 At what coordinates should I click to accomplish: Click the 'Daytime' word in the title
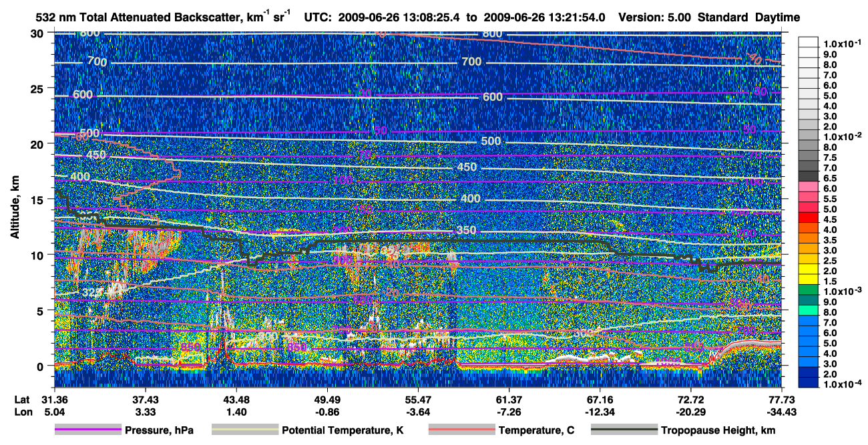pos(778,18)
